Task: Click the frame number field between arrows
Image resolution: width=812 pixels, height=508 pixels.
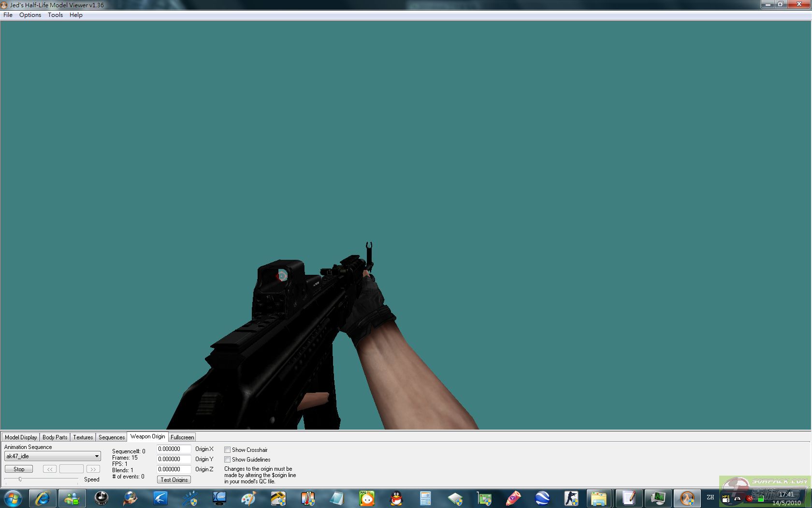Action: pyautogui.click(x=72, y=469)
